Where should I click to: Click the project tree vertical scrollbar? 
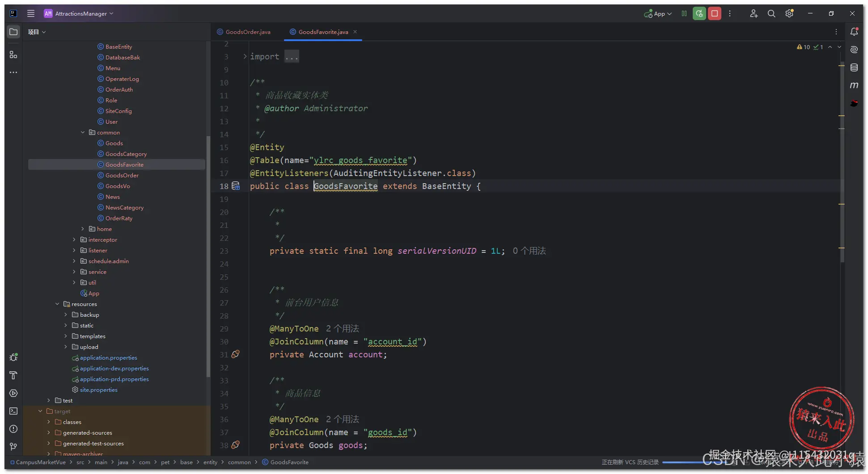pos(208,257)
